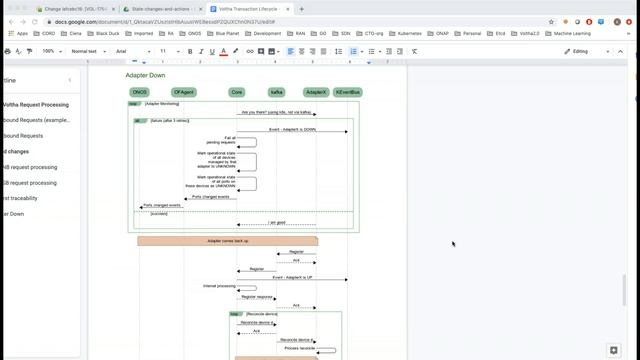Toggle italic formatting
This screenshot has width=640, height=360.
click(201, 51)
